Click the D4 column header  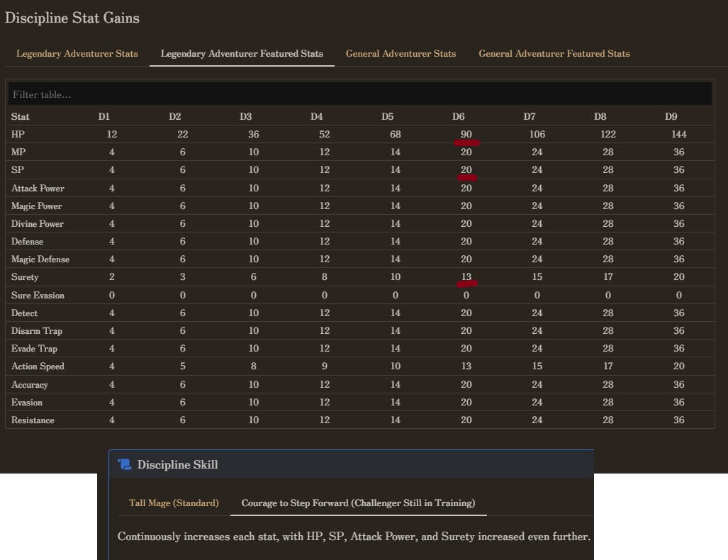[x=317, y=116]
